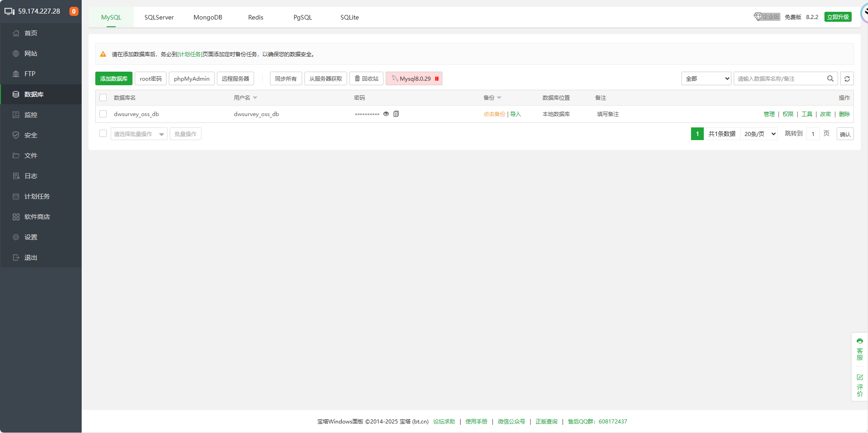Click the refresh database list icon
The image size is (868, 433).
(x=847, y=79)
